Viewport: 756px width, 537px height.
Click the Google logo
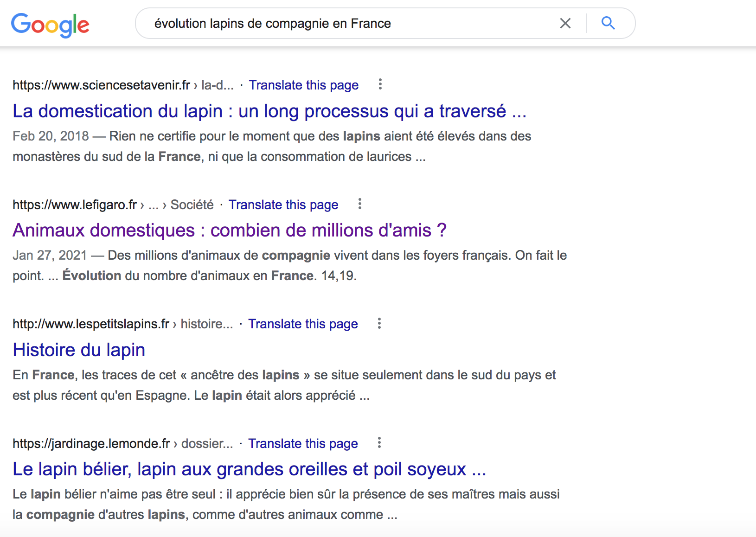coord(50,25)
